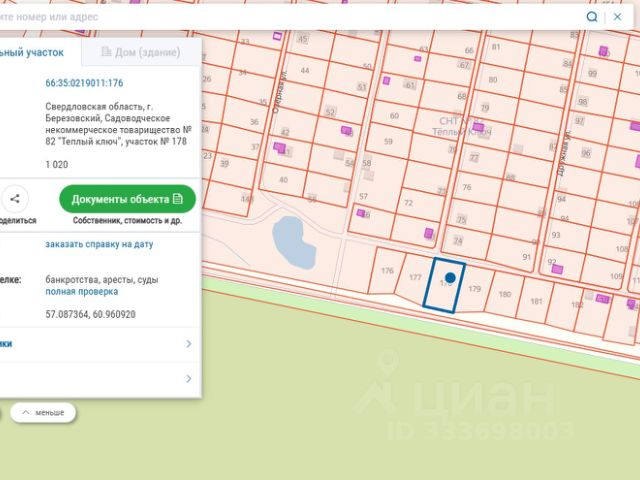Screen dimensions: 640x480
Task: Click the blue pond on the map
Action: click(293, 242)
